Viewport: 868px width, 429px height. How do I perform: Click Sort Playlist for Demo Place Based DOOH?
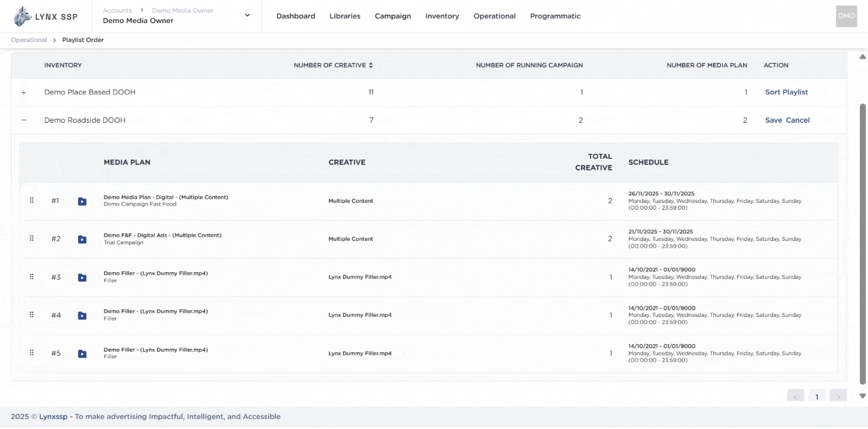[787, 92]
